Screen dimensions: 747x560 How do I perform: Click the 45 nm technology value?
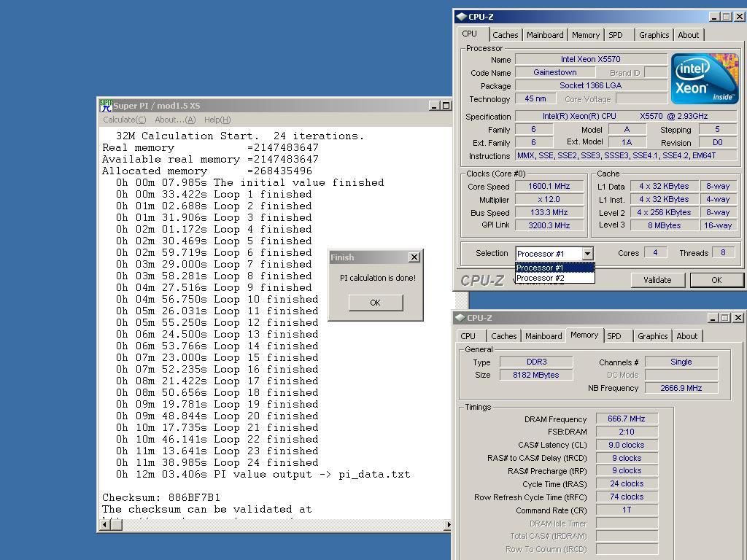point(535,98)
